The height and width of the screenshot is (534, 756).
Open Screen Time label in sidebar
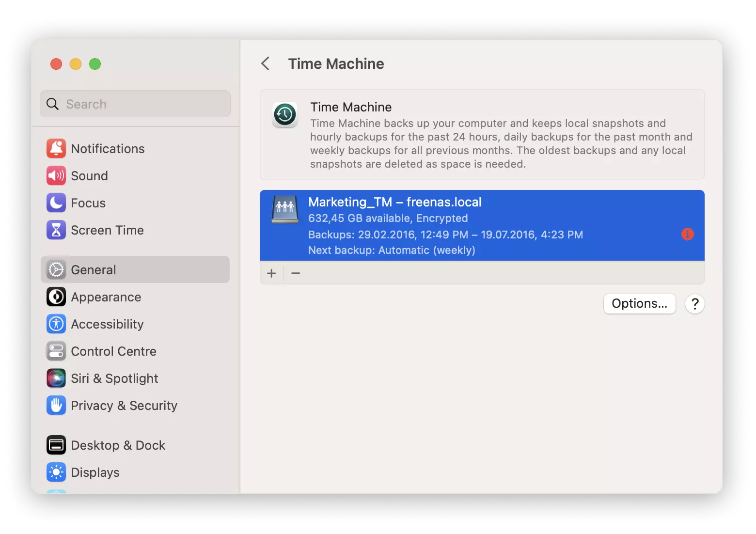pyautogui.click(x=107, y=230)
